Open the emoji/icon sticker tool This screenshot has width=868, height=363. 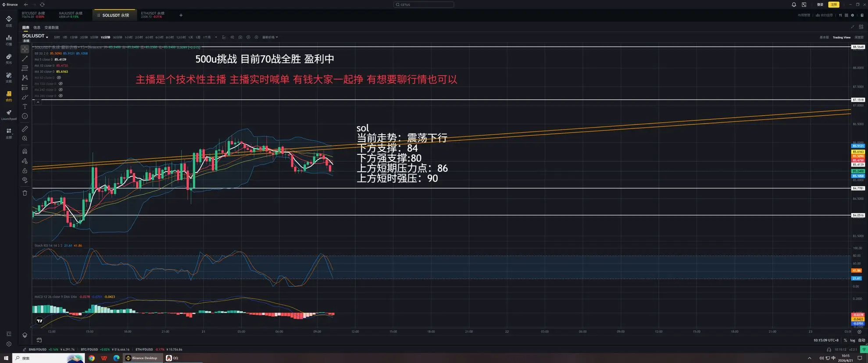(25, 116)
